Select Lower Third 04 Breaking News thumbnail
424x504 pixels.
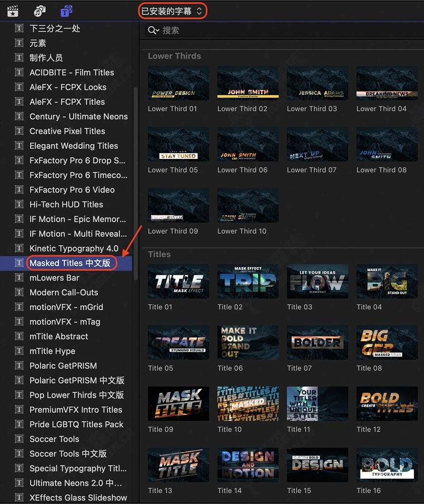387,83
